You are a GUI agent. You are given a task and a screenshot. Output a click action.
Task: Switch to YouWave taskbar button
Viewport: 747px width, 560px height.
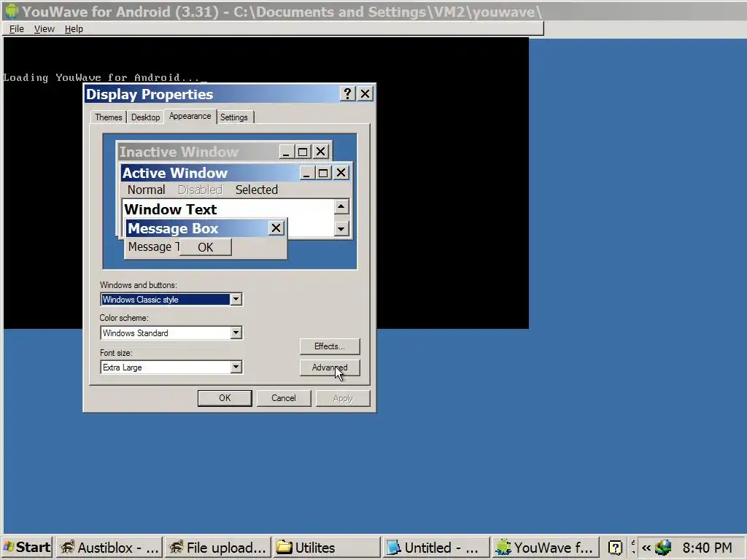544,548
